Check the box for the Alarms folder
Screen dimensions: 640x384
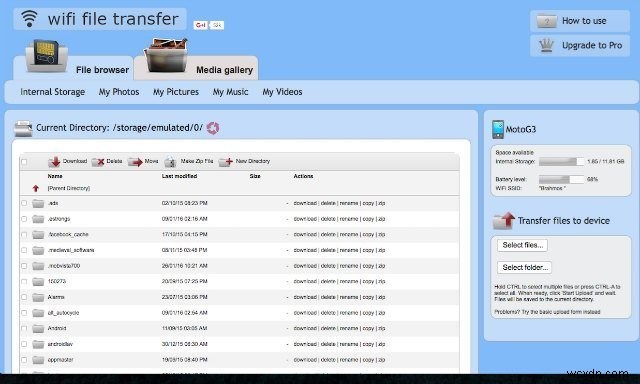point(24,297)
